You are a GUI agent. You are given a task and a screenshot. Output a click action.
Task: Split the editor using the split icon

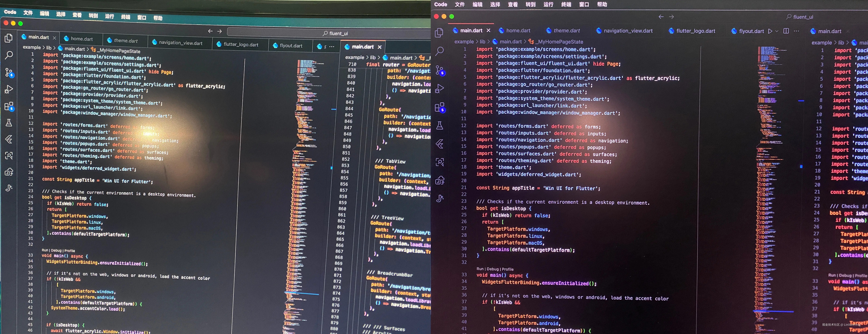coord(786,31)
